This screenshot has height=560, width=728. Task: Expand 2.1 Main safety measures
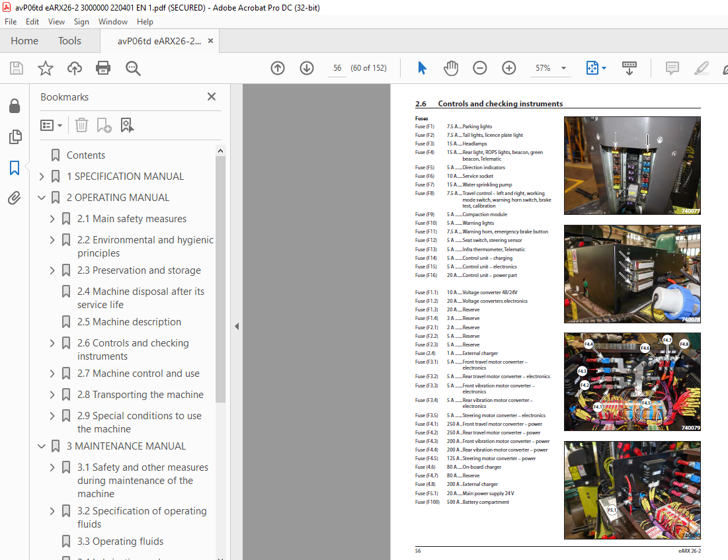[52, 219]
